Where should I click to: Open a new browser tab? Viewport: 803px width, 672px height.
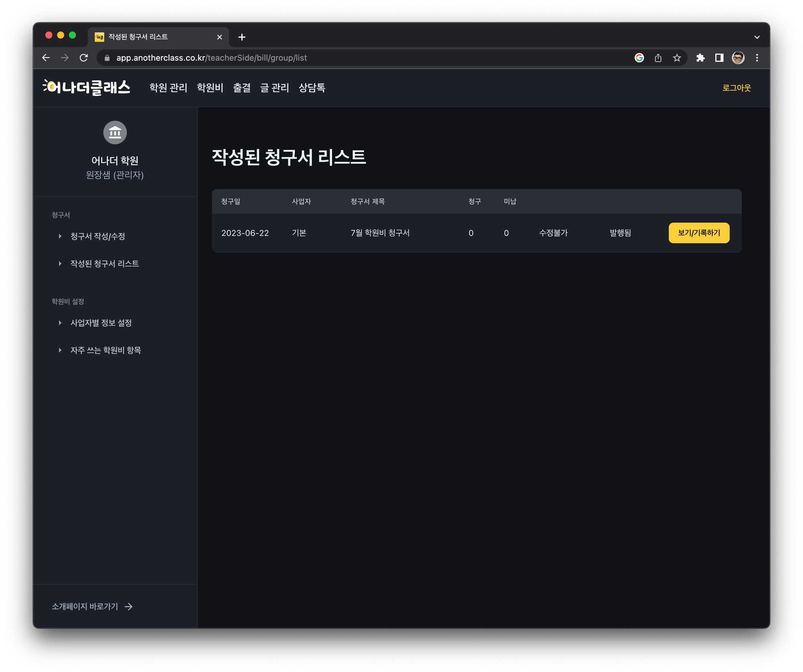pyautogui.click(x=242, y=37)
